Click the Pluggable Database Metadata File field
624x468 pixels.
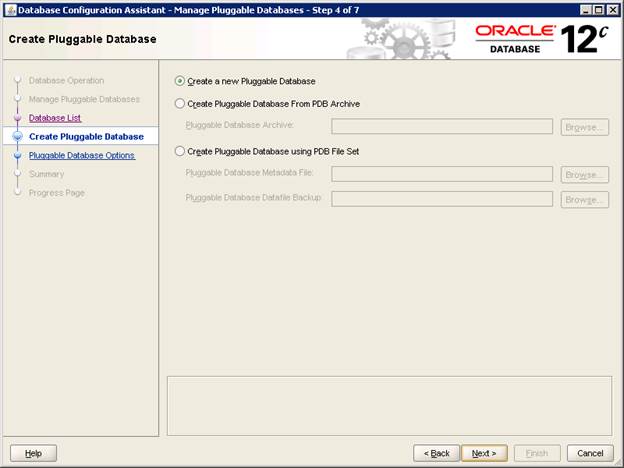point(441,174)
